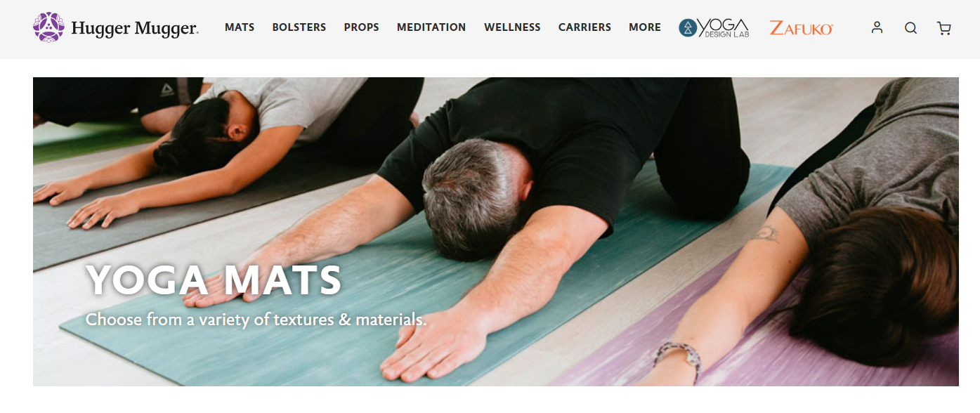Click the Hugger Mugger wordmark text
This screenshot has width=980, height=413.
click(x=135, y=29)
